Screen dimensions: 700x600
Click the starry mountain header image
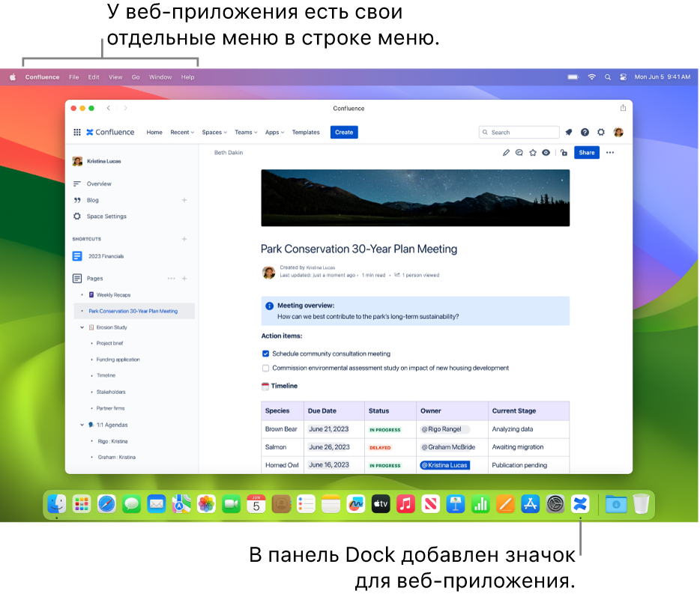[415, 198]
